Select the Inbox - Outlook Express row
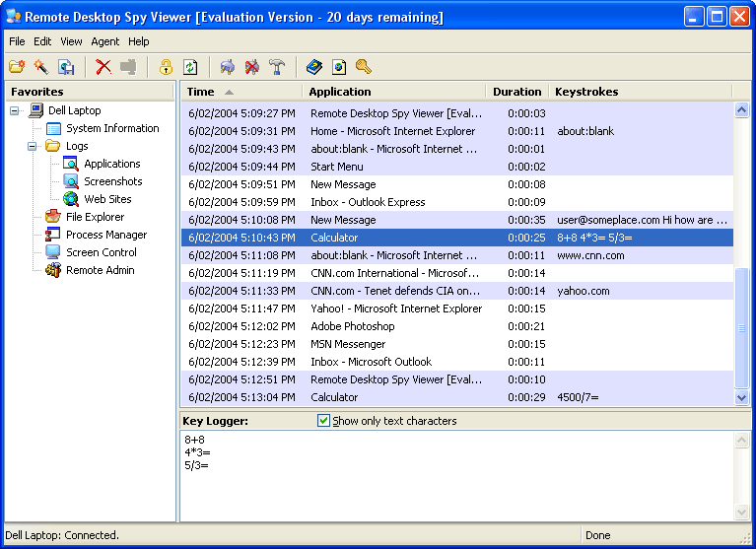756x549 pixels. tap(457, 202)
